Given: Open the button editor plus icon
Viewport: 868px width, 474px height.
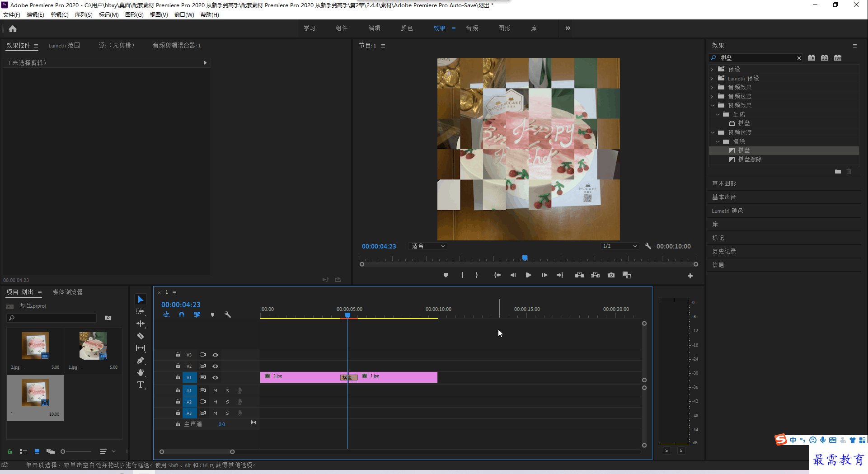Looking at the screenshot, I should pos(690,276).
